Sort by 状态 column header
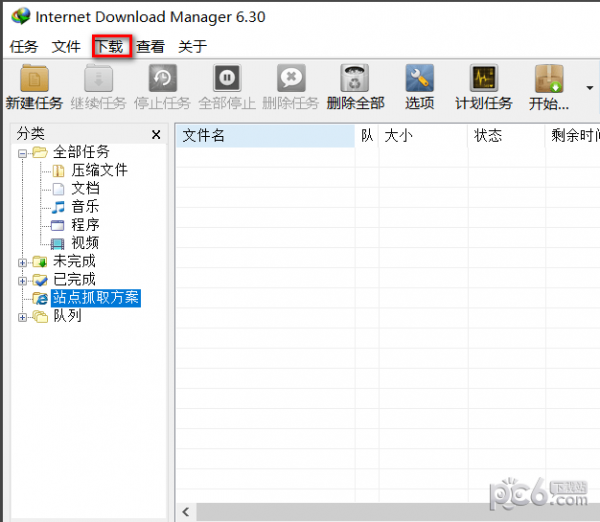Viewport: 600px width, 522px height. tap(506, 136)
